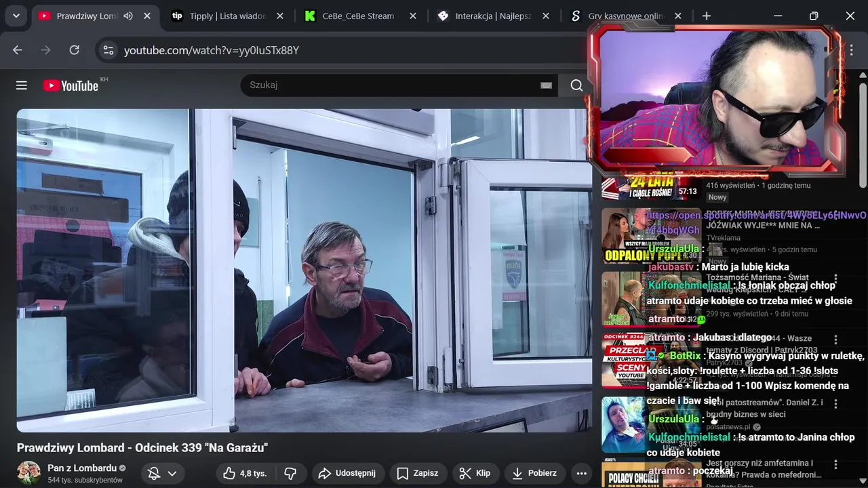Close the Tipply tab
The image size is (868, 488).
pos(280,16)
